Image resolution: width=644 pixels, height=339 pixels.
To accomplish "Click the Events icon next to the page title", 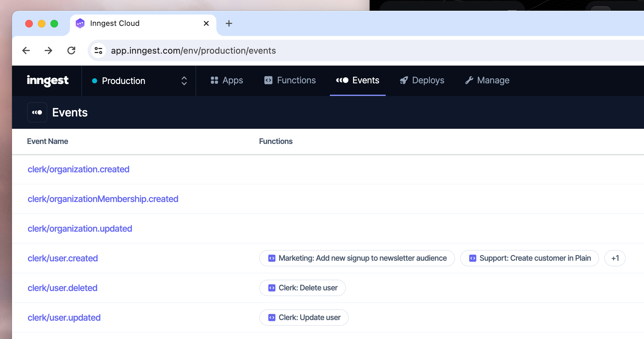I will click(37, 112).
